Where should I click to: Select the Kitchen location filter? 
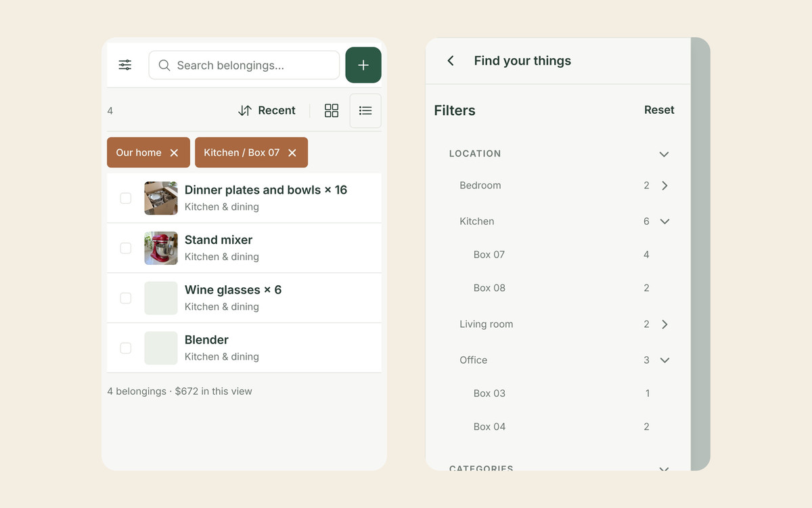tap(477, 221)
